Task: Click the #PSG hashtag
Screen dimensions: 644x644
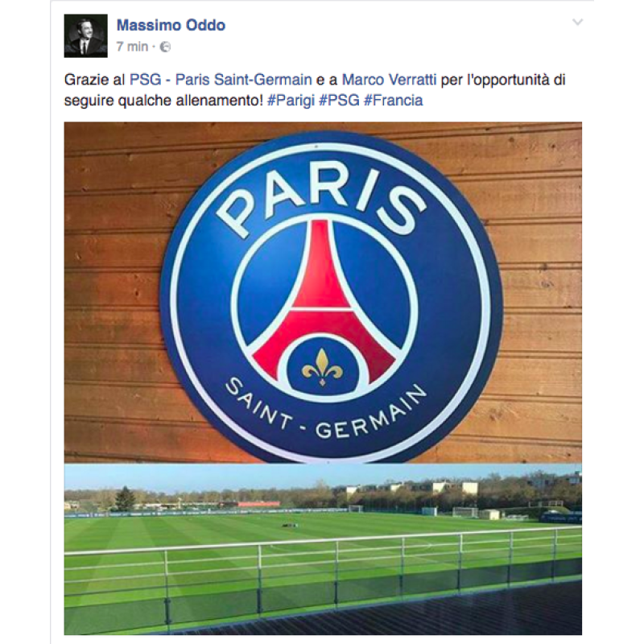Action: [x=339, y=101]
